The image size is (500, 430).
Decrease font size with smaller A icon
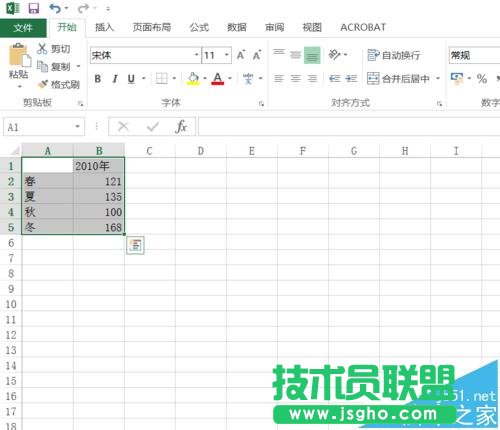257,55
